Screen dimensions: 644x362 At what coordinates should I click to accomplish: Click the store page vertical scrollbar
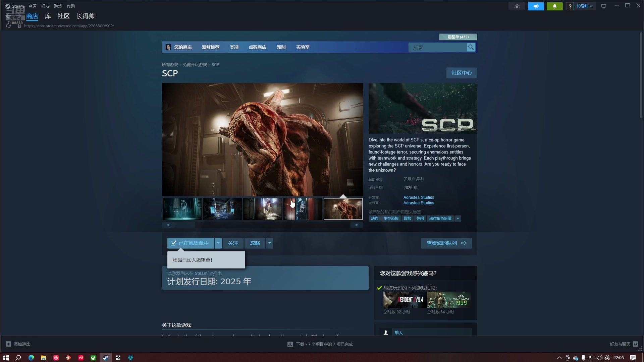[x=641, y=75]
